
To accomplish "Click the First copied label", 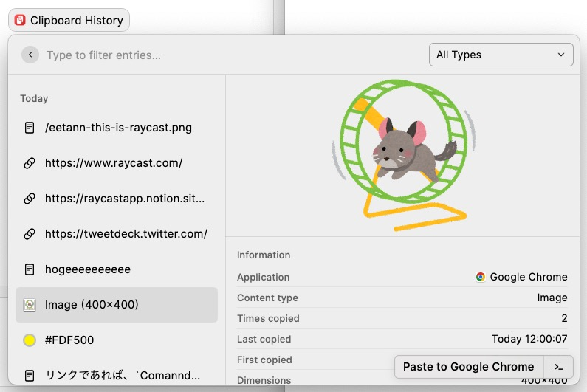I will point(264,360).
